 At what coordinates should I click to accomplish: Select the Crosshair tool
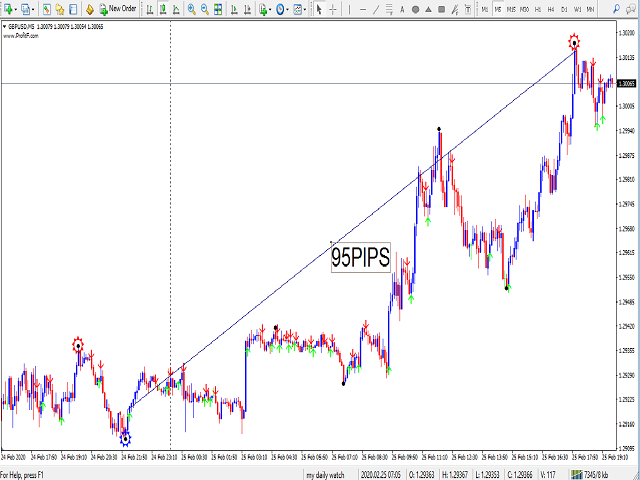coord(333,9)
